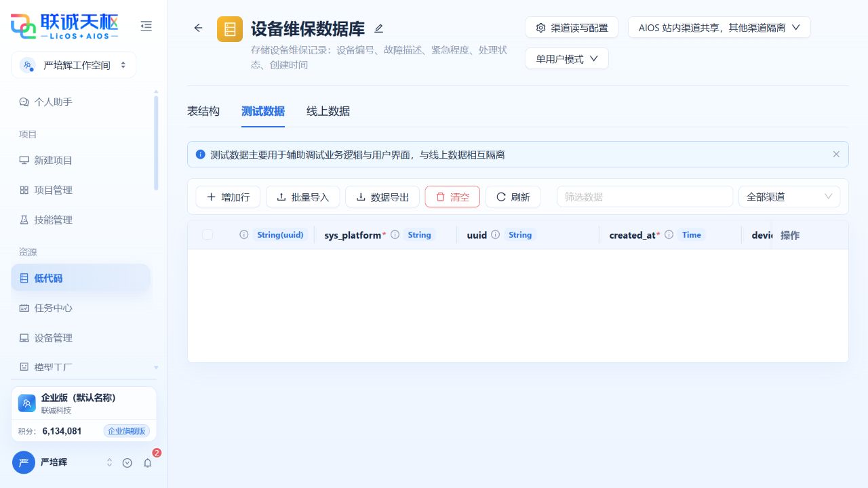Click the 企业版（默认名称）card title

(79, 398)
